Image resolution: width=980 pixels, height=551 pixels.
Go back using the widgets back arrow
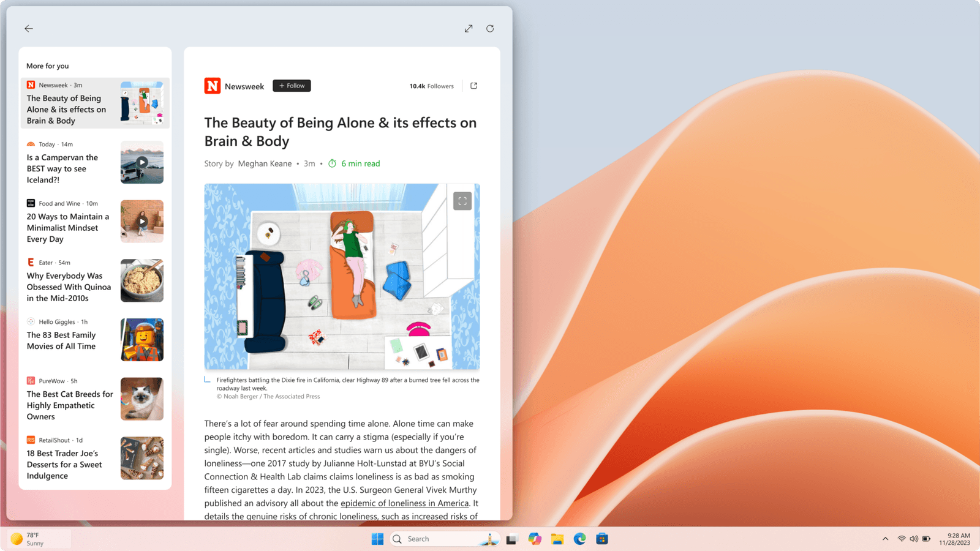tap(29, 28)
